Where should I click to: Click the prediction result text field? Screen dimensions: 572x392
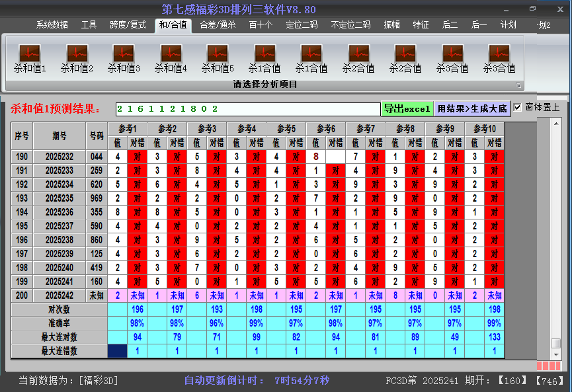(x=247, y=108)
